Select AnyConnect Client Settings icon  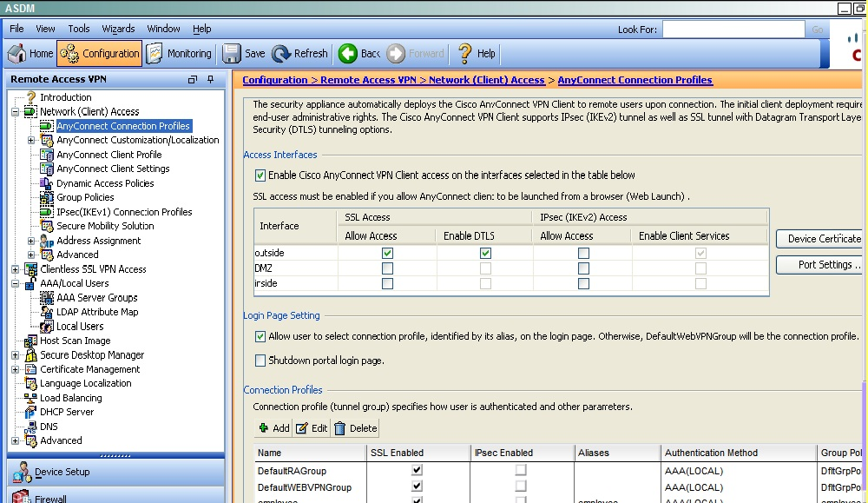point(47,169)
